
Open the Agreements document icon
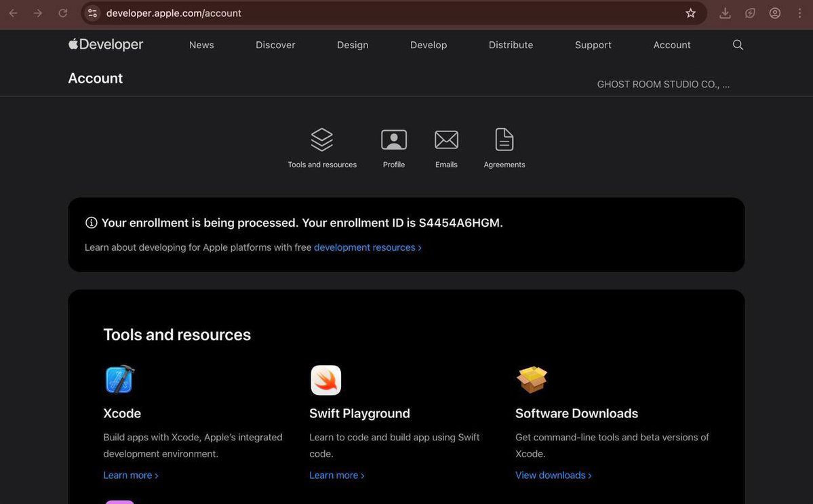504,140
